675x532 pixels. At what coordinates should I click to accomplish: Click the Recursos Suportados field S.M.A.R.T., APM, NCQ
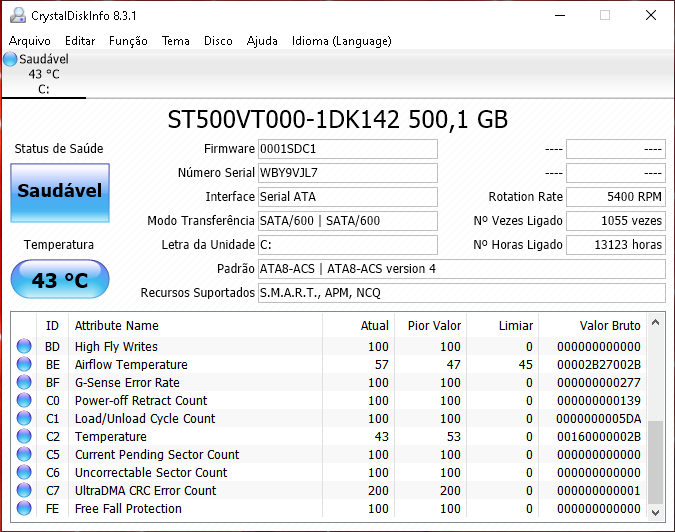pos(462,293)
